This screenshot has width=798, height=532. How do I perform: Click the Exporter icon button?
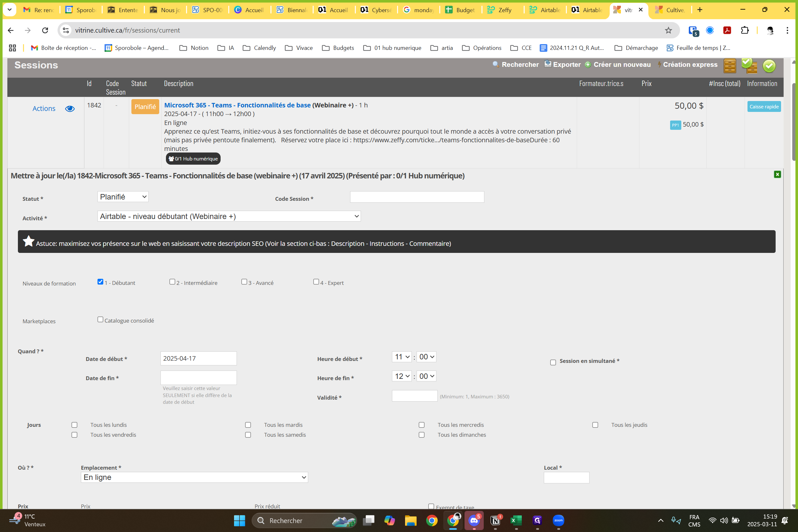click(563, 65)
